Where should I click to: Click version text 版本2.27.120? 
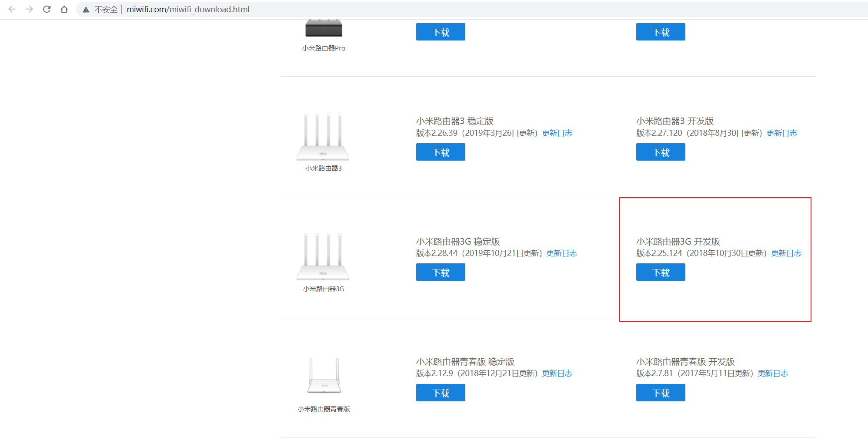click(659, 133)
